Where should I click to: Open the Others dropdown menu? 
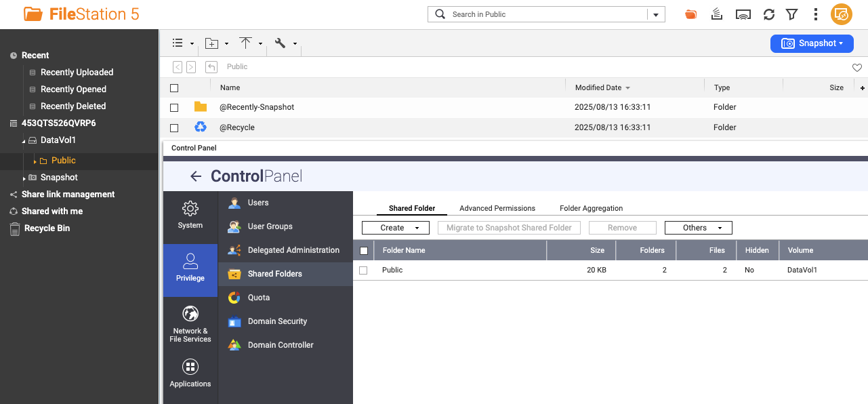pyautogui.click(x=698, y=228)
